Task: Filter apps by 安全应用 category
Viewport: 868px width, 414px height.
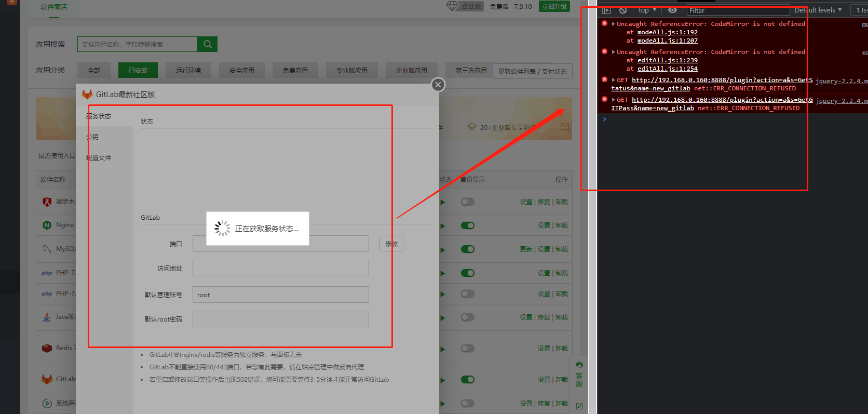Action: [x=242, y=70]
